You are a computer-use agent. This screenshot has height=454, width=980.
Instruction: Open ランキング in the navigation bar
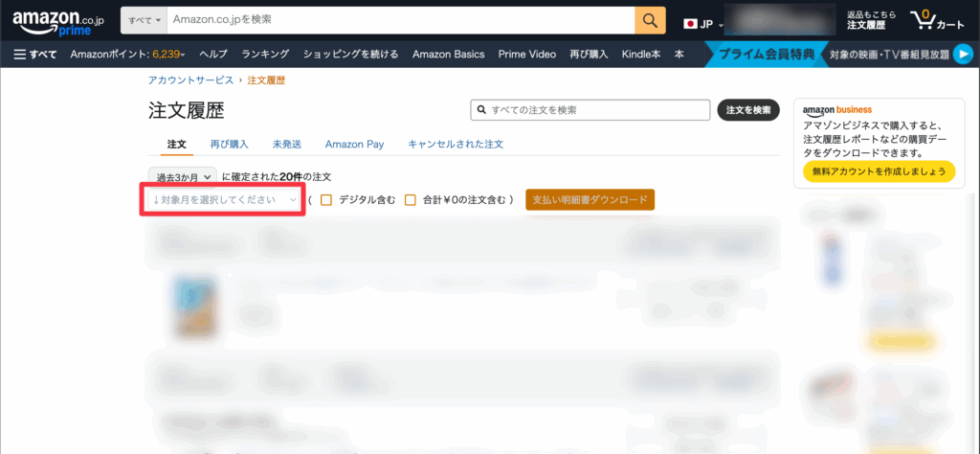point(265,55)
